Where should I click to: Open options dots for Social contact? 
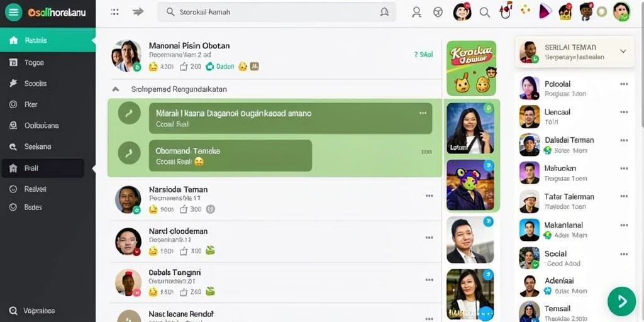[624, 254]
